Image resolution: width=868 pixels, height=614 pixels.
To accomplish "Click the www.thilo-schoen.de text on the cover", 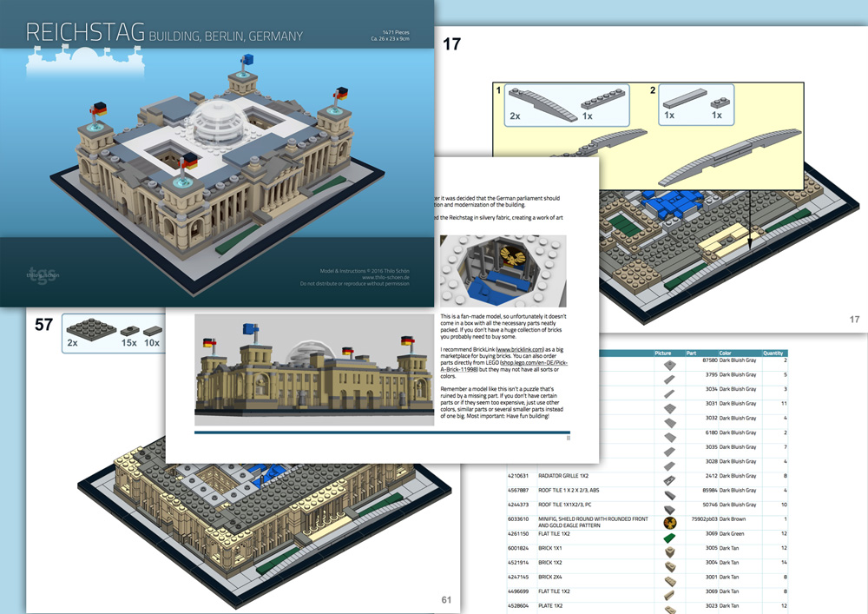I will 385,277.
